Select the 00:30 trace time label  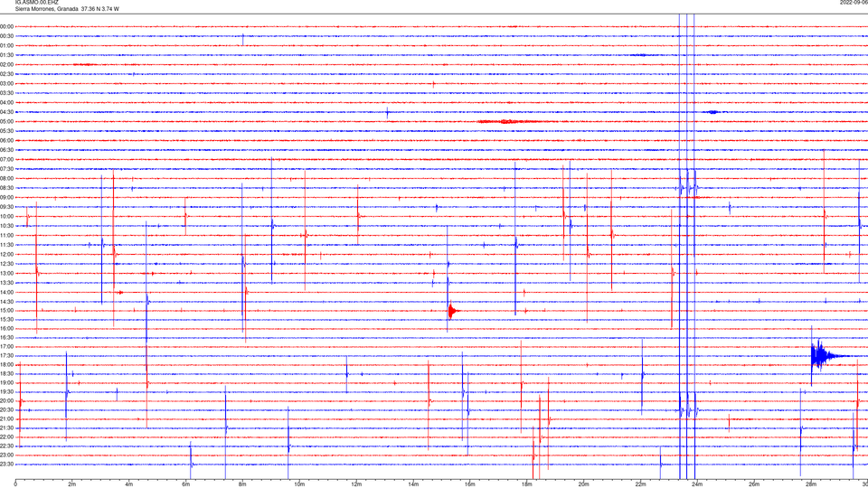point(7,36)
